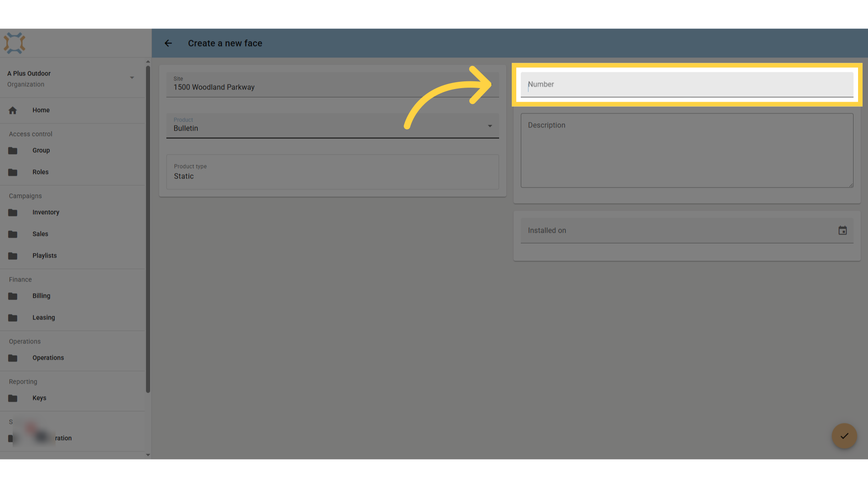Click the Keys folder icon
This screenshot has width=868, height=488.
[x=13, y=398]
